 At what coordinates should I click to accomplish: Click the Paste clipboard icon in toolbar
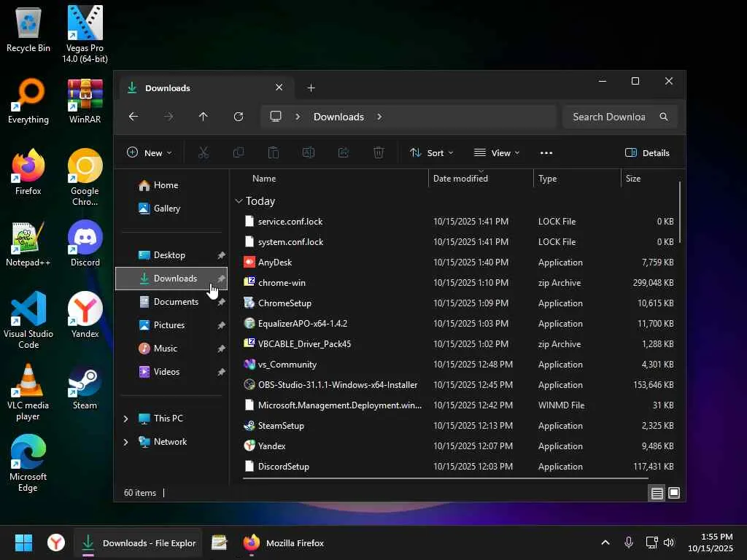(274, 153)
